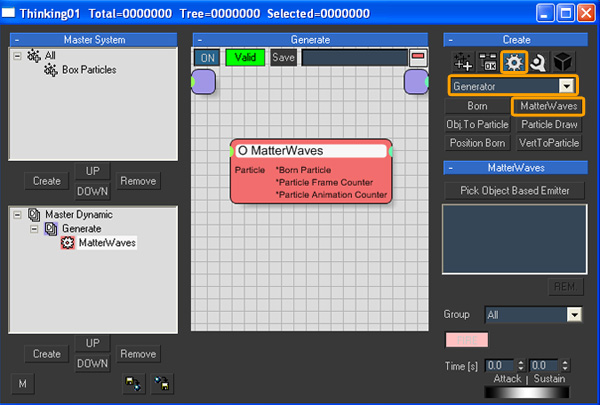The height and width of the screenshot is (405, 600).
Task: Click Remove under Master System list
Action: click(x=138, y=181)
